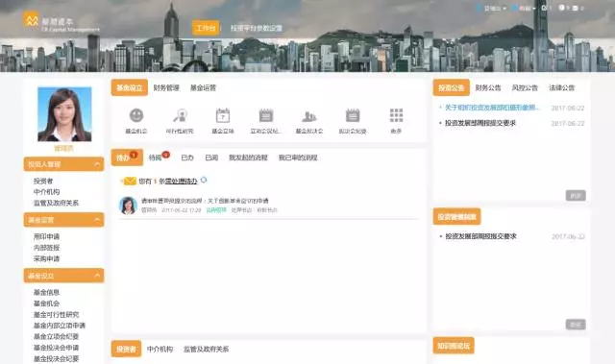Screen dimensions: 615x364
Task: Open the 基金投决会申请 sidebar item
Action: pos(56,348)
